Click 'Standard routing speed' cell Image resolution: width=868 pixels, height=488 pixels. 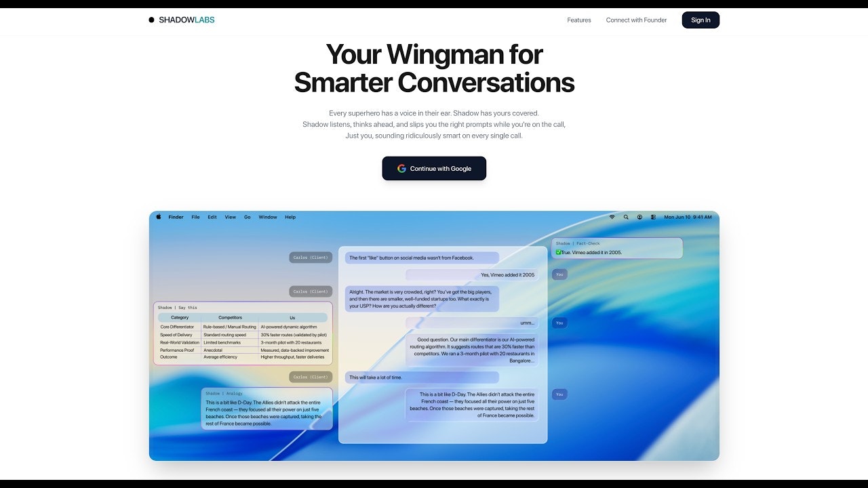pyautogui.click(x=225, y=335)
